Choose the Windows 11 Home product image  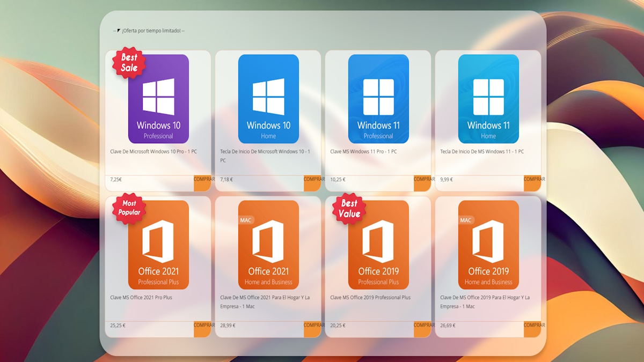pyautogui.click(x=488, y=99)
